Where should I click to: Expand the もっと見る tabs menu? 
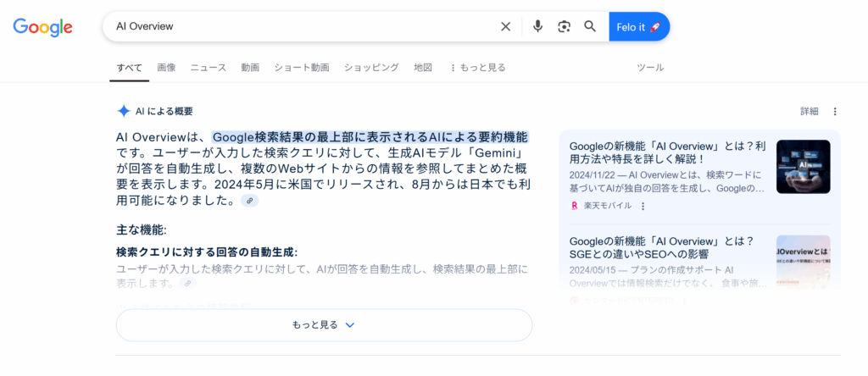477,68
